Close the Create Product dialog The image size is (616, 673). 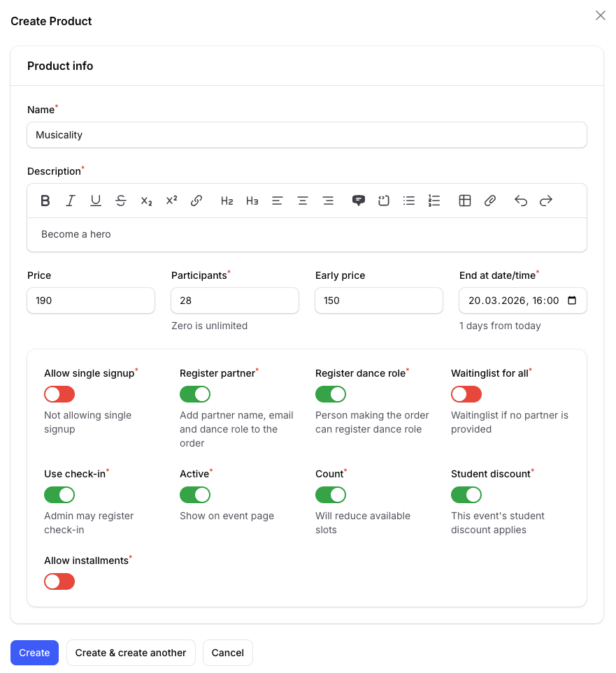600,15
